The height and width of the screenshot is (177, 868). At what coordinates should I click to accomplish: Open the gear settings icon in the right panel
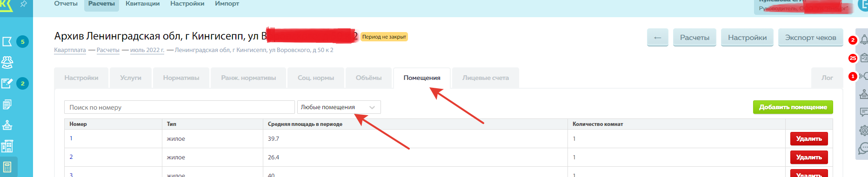[864, 130]
